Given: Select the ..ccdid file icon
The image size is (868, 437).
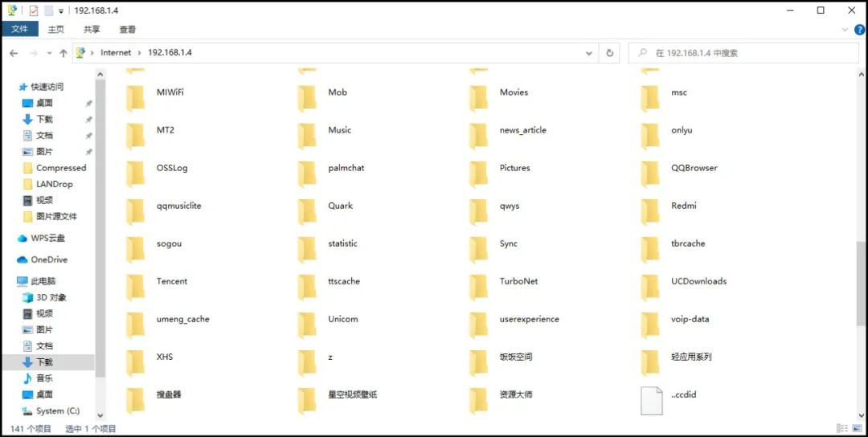Looking at the screenshot, I should pos(652,399).
